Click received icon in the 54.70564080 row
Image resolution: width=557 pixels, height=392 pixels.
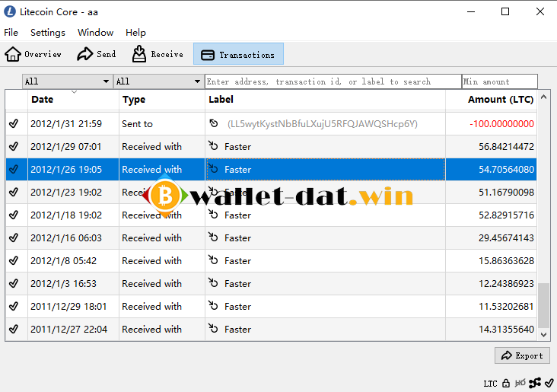click(213, 168)
